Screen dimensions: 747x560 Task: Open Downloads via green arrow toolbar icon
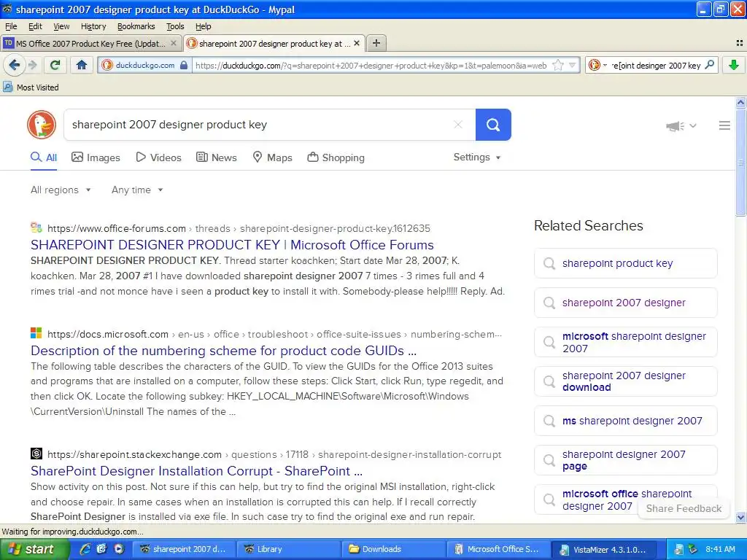pyautogui.click(x=734, y=65)
